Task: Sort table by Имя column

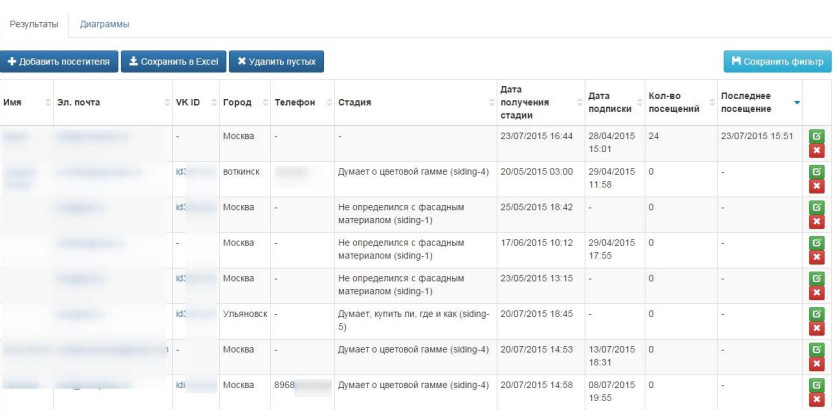Action: (13, 102)
